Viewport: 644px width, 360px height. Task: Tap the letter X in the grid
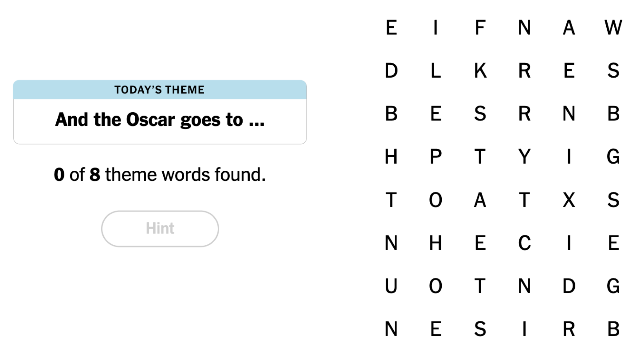(x=569, y=200)
